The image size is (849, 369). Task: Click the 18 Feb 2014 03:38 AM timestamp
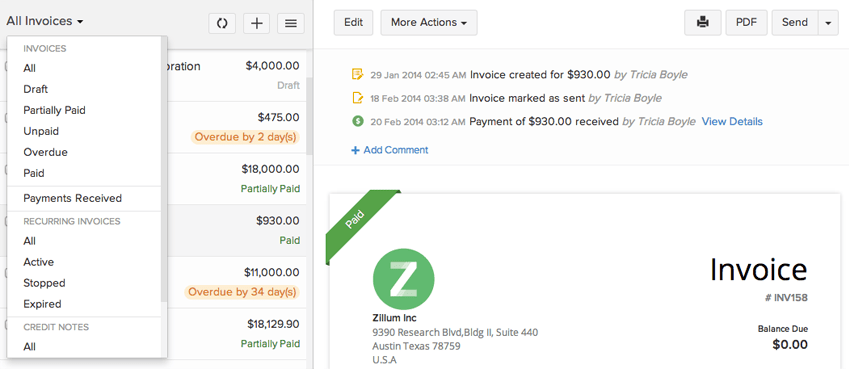[417, 99]
